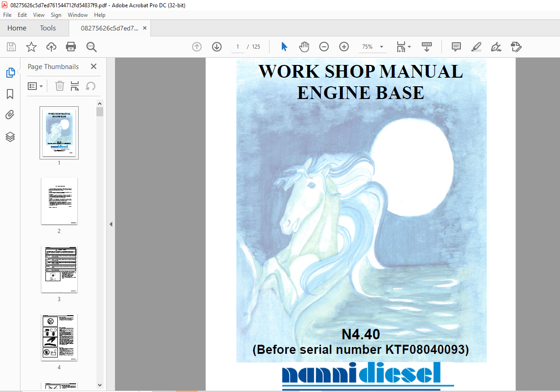Select page 1 thumbnail
Viewport: 560px width, 392px height.
click(59, 133)
